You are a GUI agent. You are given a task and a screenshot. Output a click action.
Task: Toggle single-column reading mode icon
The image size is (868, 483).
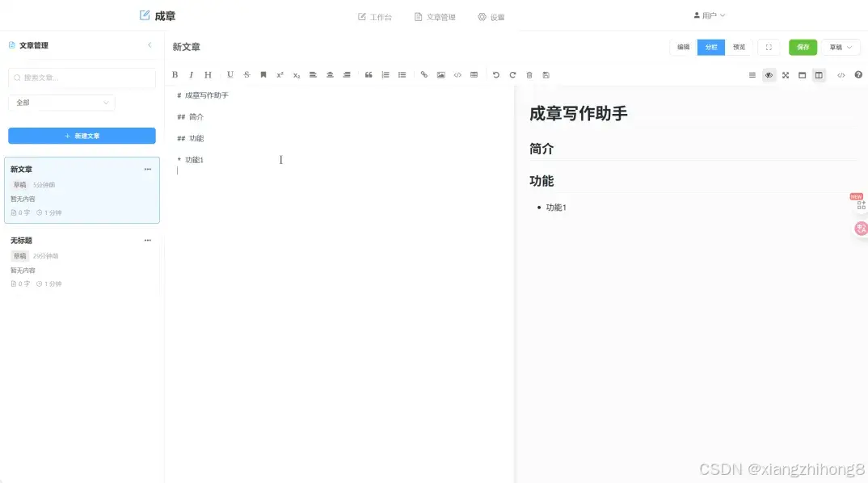click(x=802, y=75)
